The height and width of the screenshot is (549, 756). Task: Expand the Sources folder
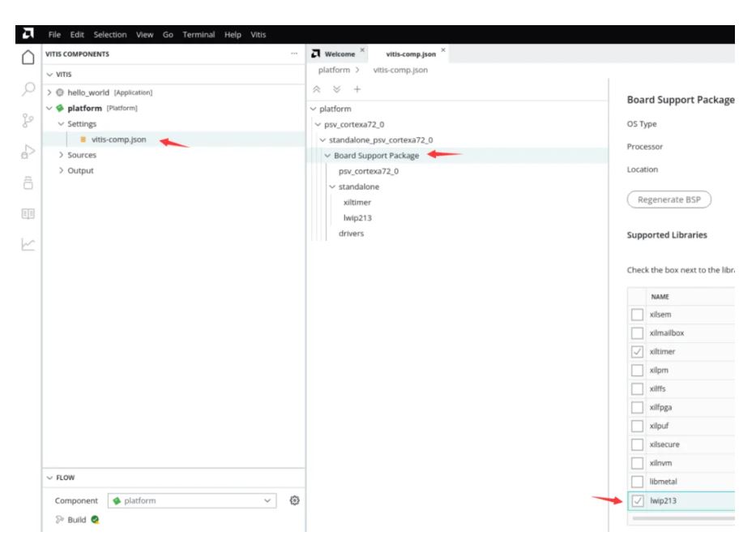(x=61, y=155)
